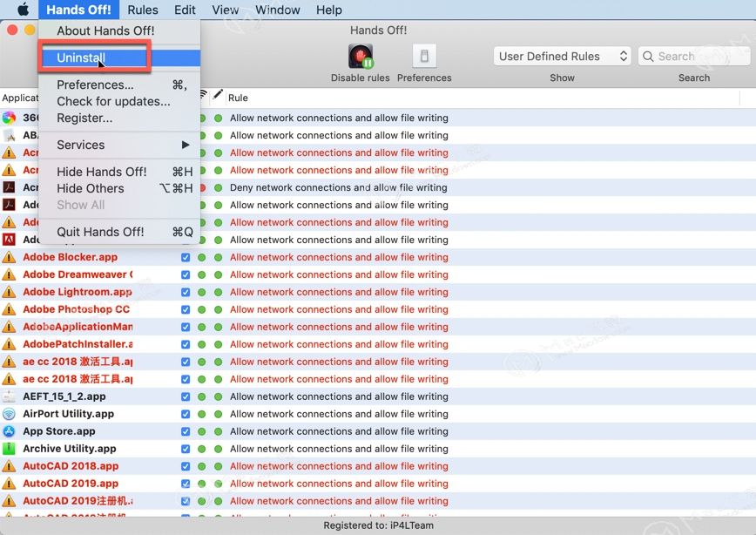This screenshot has height=535, width=756.
Task: Click the App Store.app icon
Action: 9,431
